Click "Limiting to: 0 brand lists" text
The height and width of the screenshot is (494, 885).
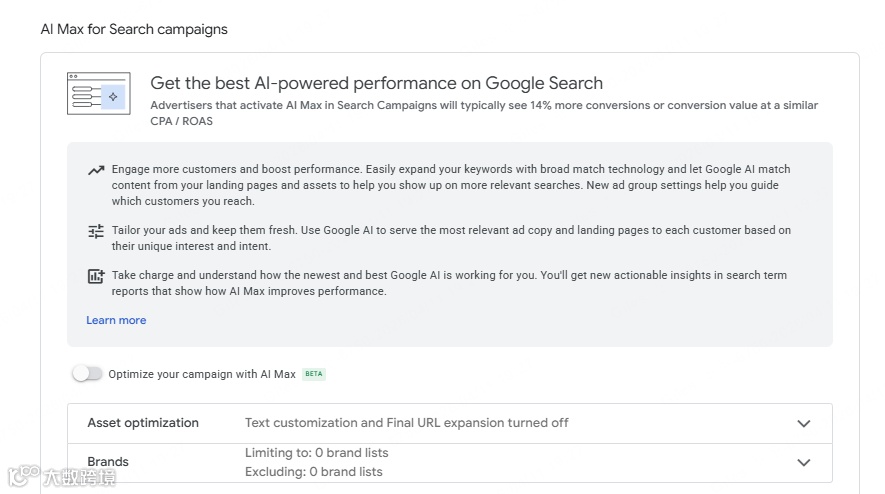(x=316, y=453)
